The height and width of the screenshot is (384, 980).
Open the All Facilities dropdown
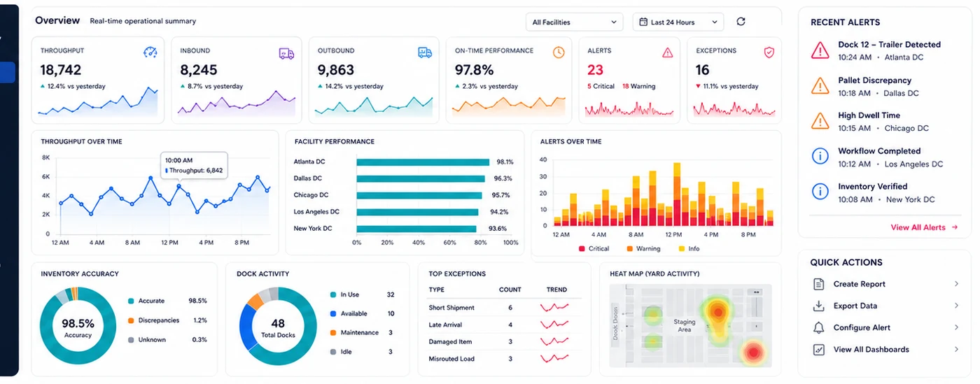pyautogui.click(x=575, y=22)
